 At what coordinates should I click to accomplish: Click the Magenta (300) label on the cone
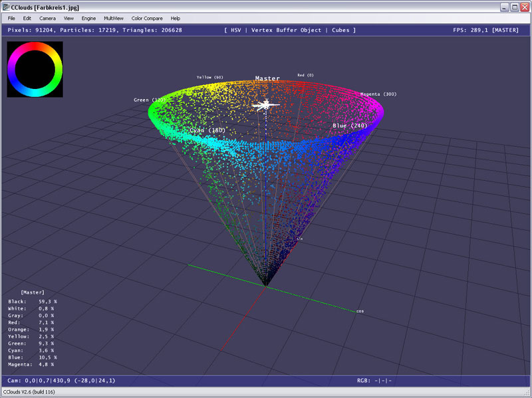[x=378, y=94]
